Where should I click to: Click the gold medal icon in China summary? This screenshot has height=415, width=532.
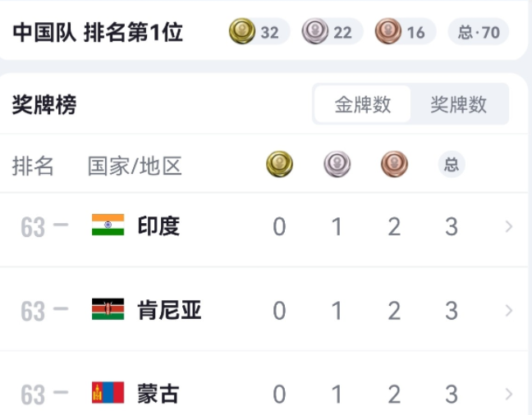tap(242, 32)
